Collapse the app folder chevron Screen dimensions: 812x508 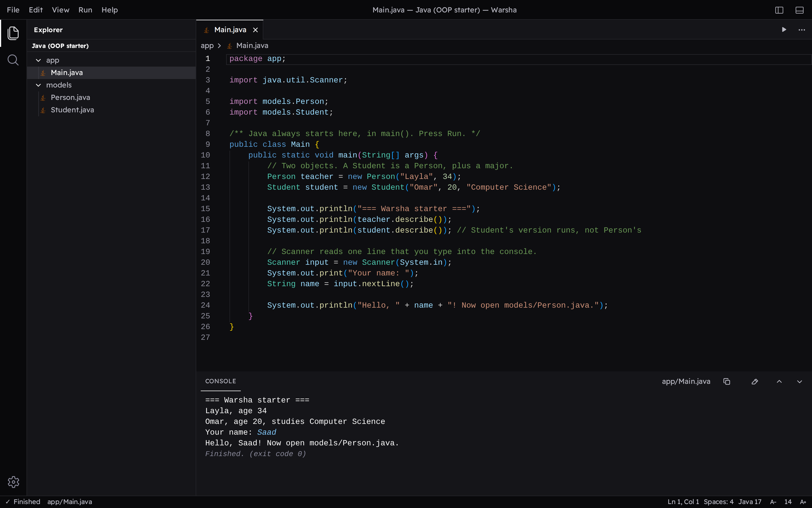tap(38, 60)
